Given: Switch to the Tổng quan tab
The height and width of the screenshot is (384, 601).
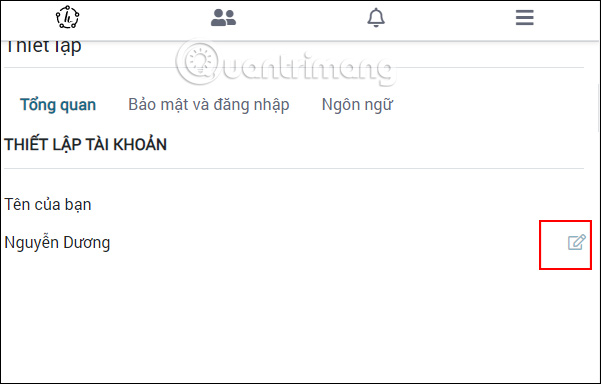Looking at the screenshot, I should coord(58,105).
